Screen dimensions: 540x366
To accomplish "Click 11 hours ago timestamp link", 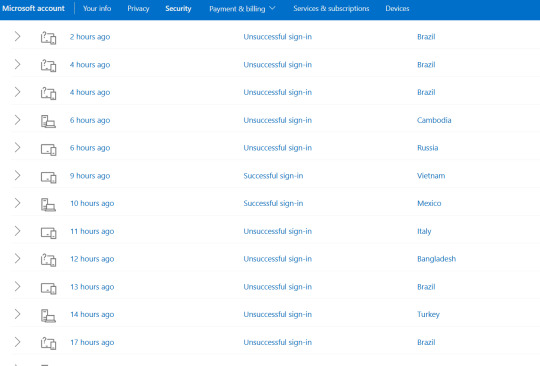I will pyautogui.click(x=92, y=231).
